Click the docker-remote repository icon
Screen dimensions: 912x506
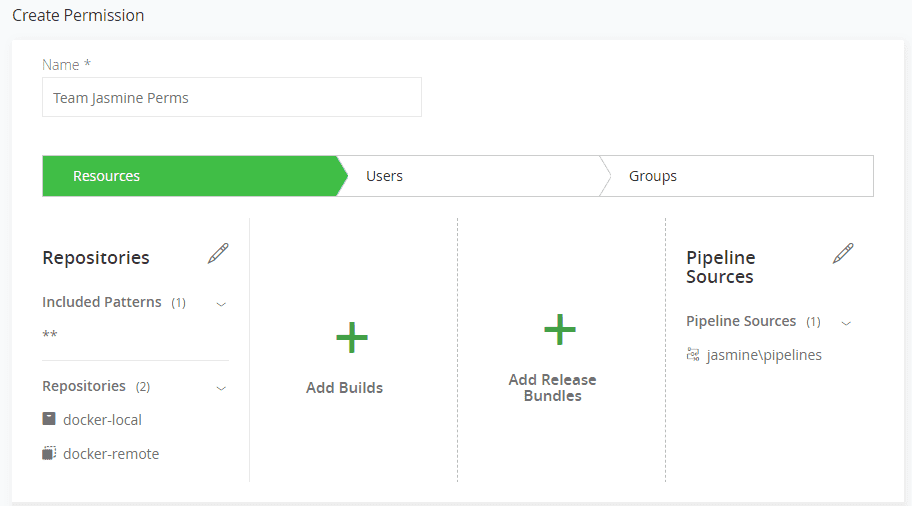(x=49, y=454)
